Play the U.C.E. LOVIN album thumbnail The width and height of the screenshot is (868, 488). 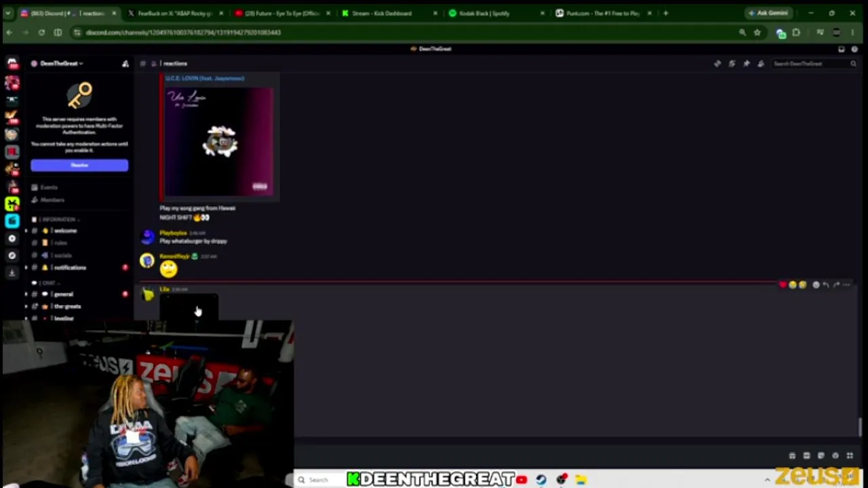pos(220,142)
